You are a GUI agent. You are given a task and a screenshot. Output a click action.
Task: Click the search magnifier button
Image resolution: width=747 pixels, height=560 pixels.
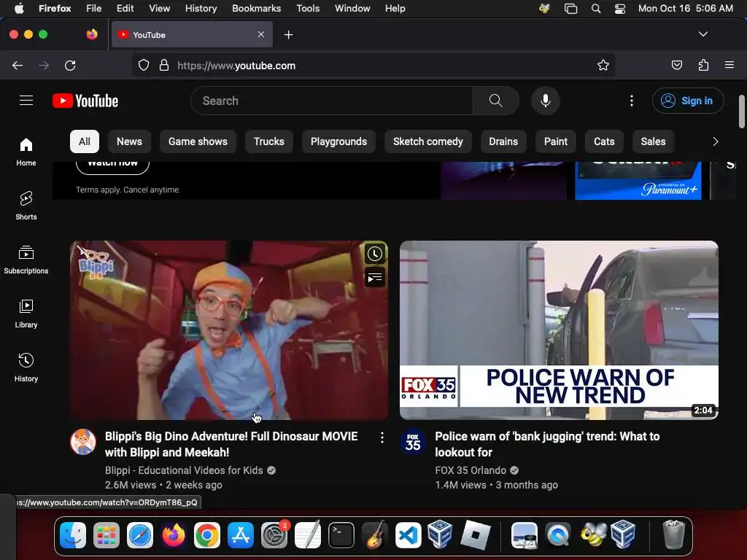(496, 101)
